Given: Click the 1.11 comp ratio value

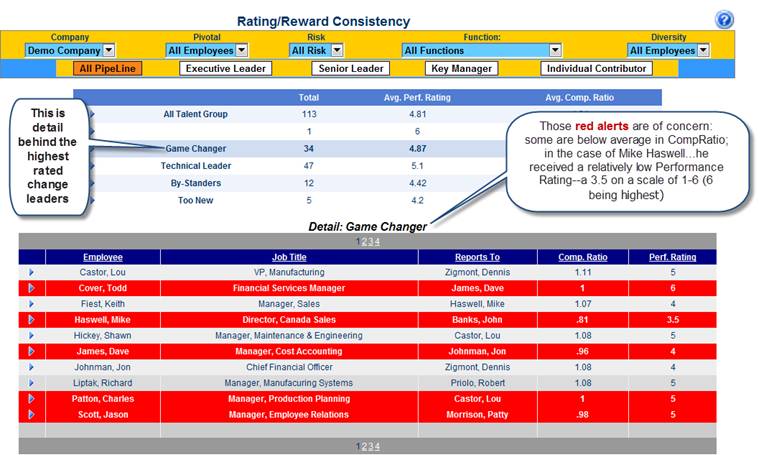Looking at the screenshot, I should point(583,272).
